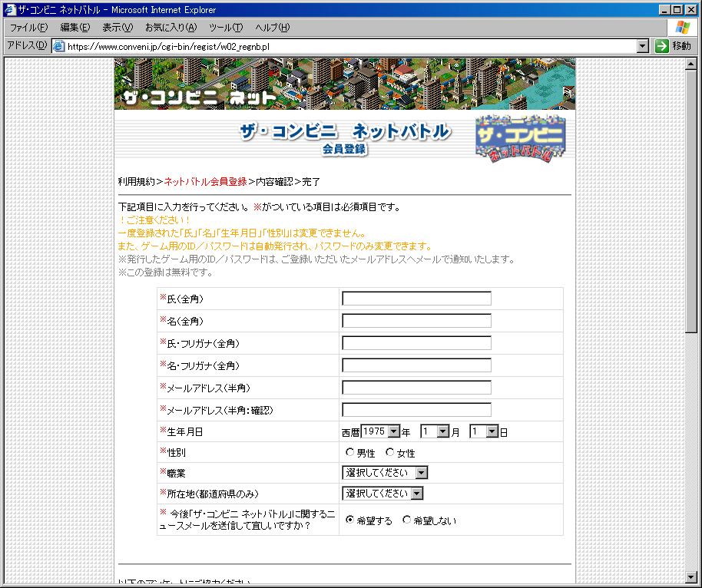Click the ザ・コンビニ ネット city banner image
The image size is (702, 588).
coord(345,84)
